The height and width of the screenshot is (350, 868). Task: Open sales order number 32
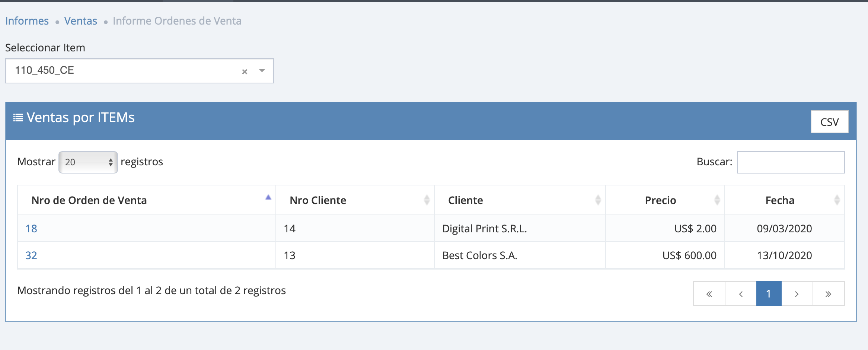click(31, 255)
